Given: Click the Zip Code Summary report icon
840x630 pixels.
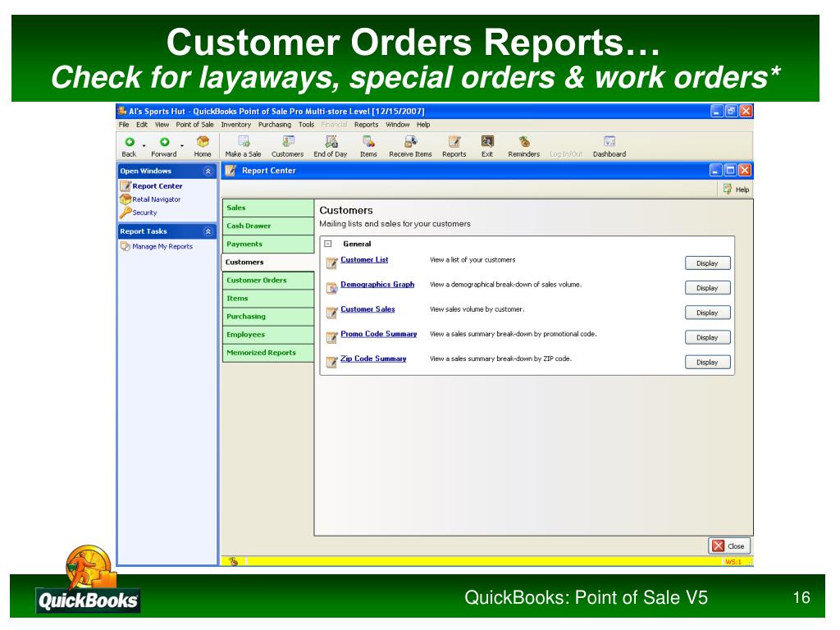Looking at the screenshot, I should point(332,362).
